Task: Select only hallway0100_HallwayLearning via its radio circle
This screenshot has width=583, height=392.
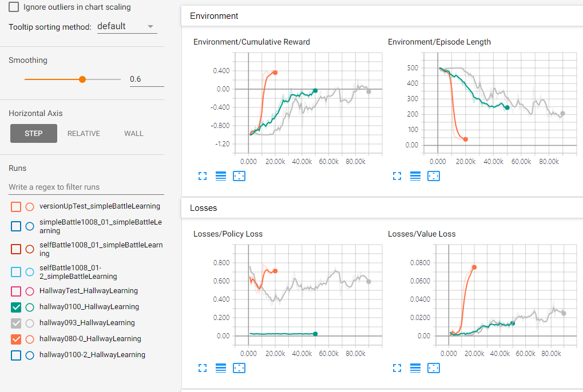Action: pyautogui.click(x=30, y=307)
